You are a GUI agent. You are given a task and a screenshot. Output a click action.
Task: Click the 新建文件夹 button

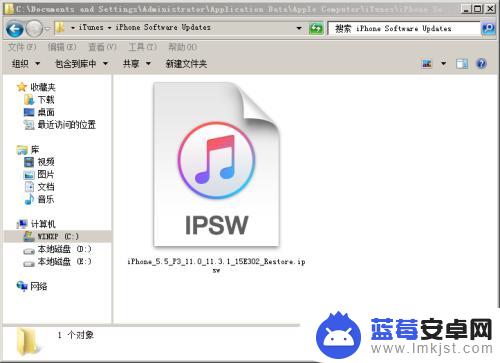(186, 63)
